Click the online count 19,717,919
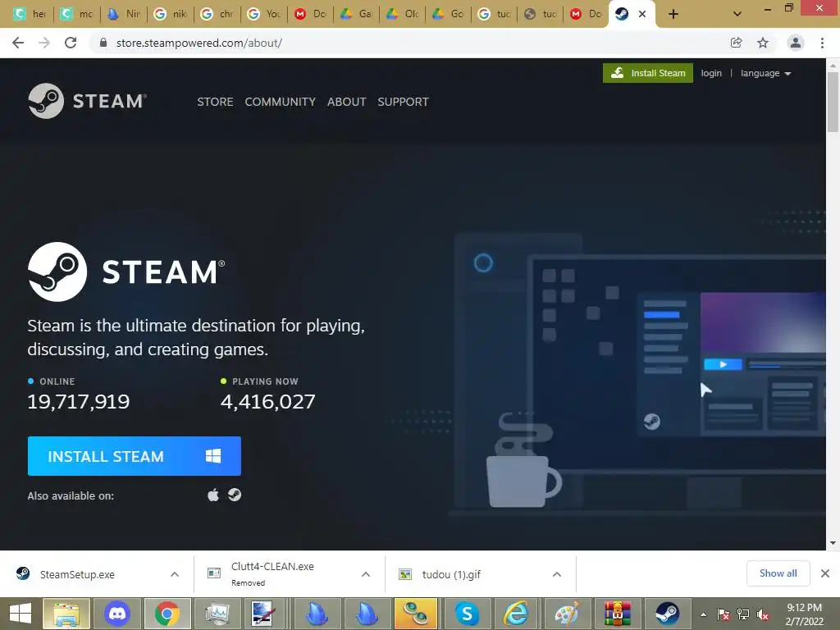 [x=78, y=402]
